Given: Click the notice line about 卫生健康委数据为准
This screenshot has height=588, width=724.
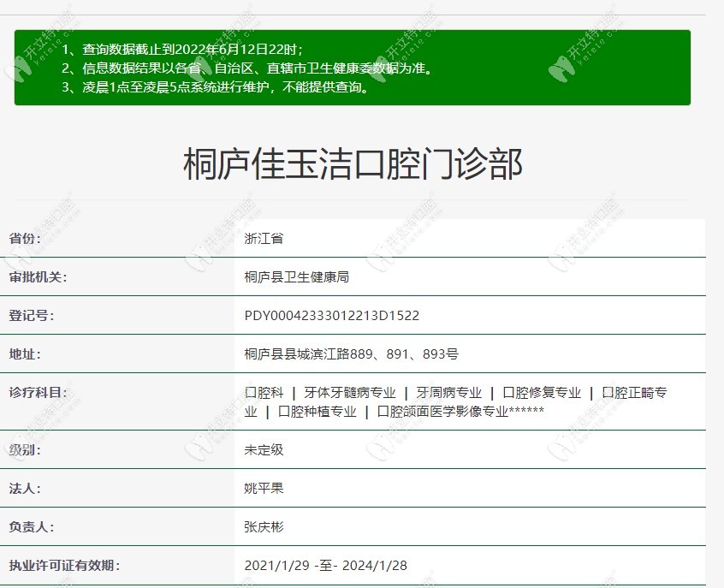Looking at the screenshot, I should click(247, 68).
